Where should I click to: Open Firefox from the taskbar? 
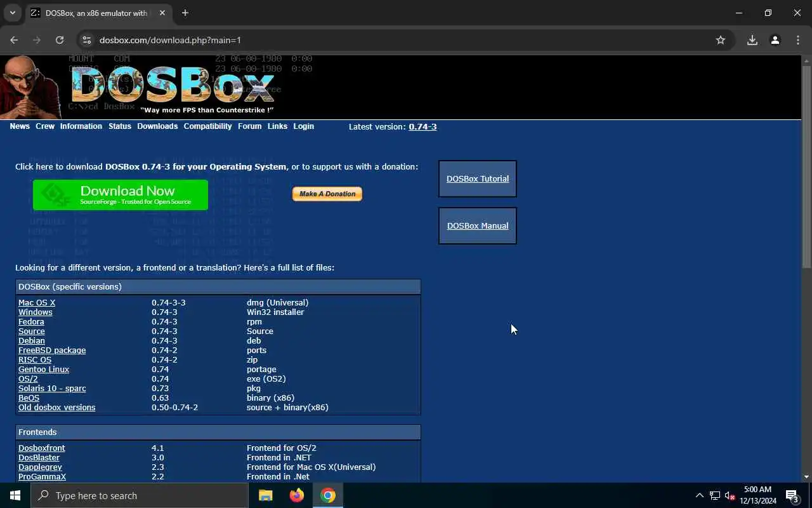coord(297,495)
